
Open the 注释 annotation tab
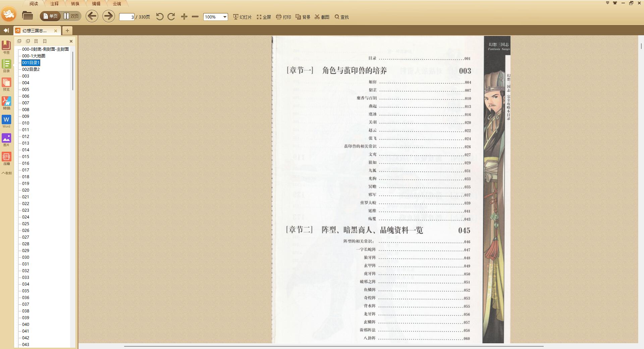click(54, 4)
